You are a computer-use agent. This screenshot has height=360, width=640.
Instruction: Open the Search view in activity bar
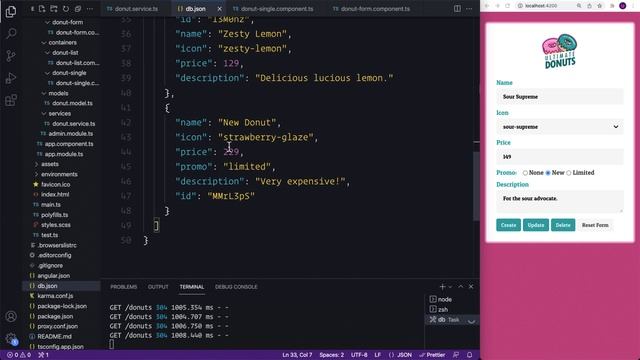(11, 33)
